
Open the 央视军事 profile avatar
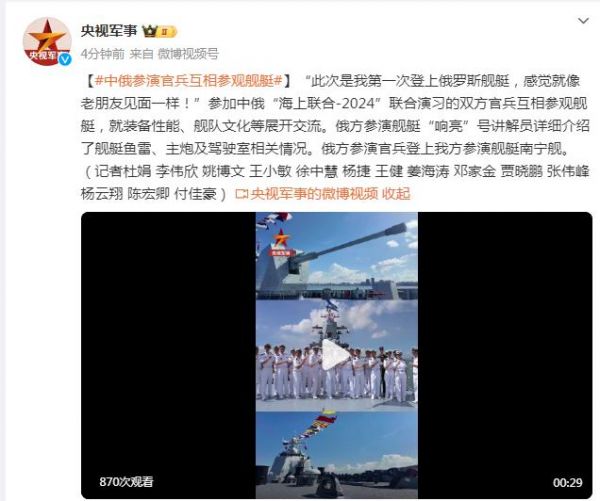[47, 41]
